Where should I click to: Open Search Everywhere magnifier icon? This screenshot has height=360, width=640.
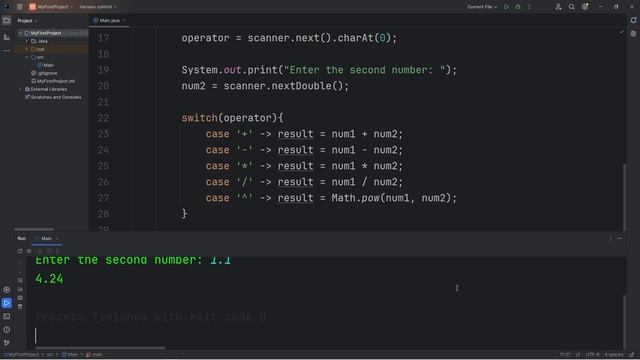(571, 7)
